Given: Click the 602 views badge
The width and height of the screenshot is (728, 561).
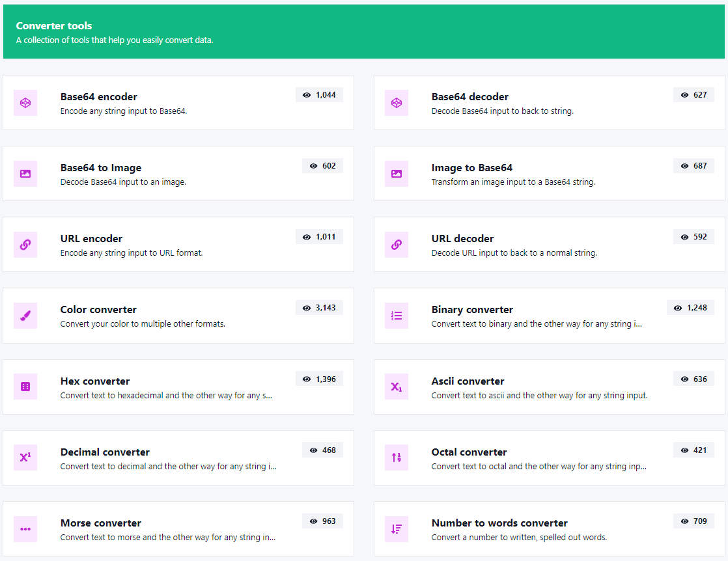Looking at the screenshot, I should (x=323, y=166).
